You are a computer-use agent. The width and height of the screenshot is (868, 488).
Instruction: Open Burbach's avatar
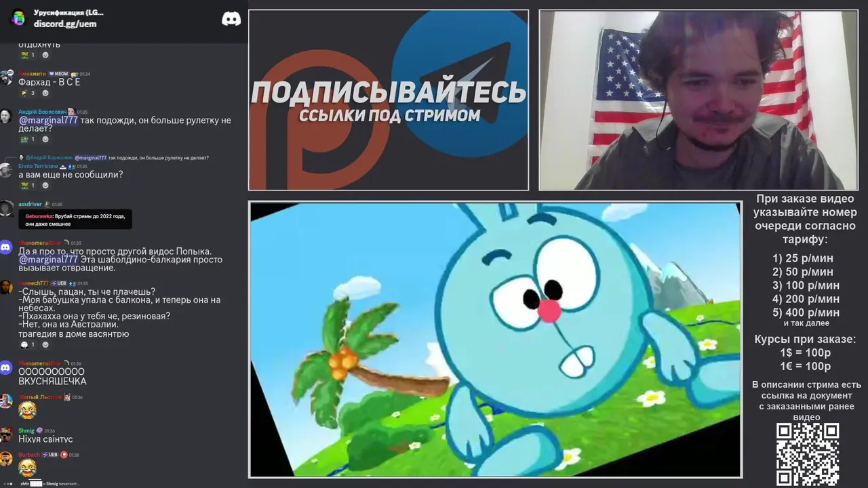click(6, 459)
